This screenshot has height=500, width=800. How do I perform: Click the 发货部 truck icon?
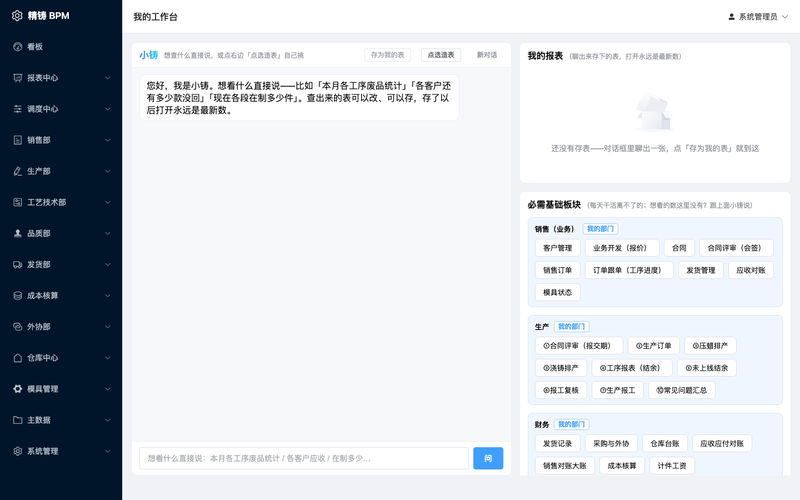(x=17, y=265)
